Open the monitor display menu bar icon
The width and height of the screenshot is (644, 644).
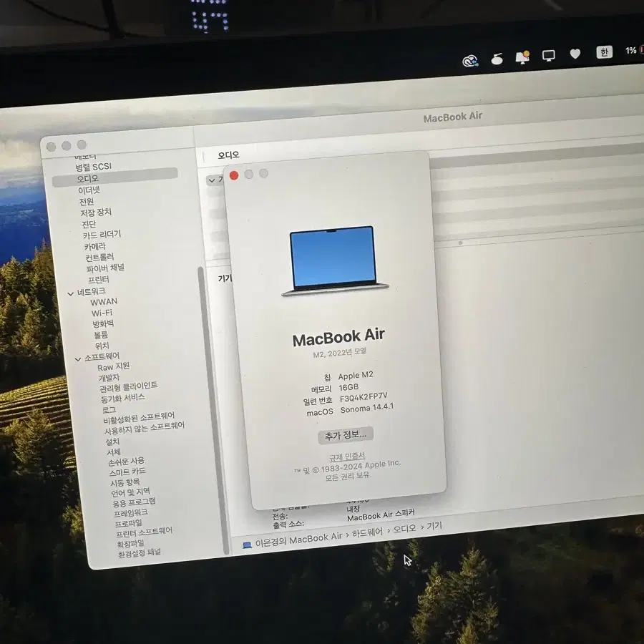549,55
